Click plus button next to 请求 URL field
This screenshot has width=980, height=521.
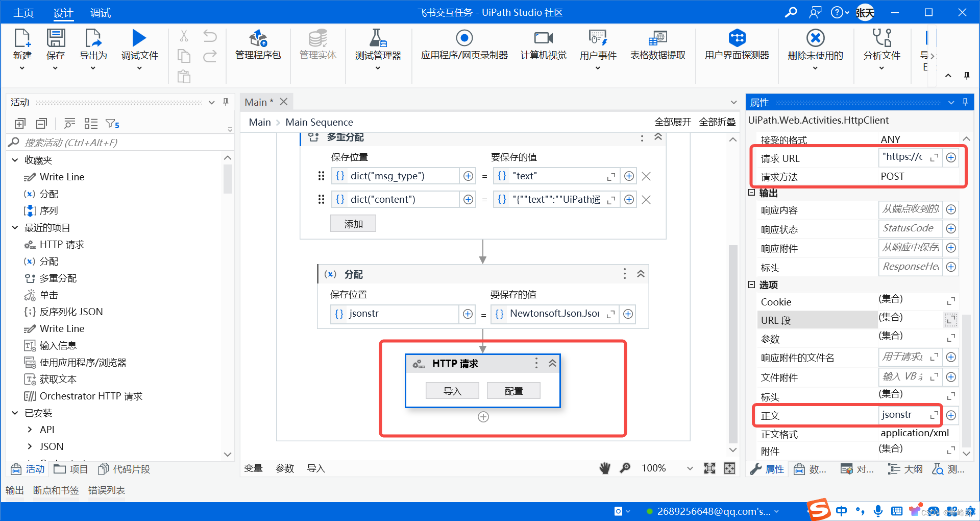951,158
